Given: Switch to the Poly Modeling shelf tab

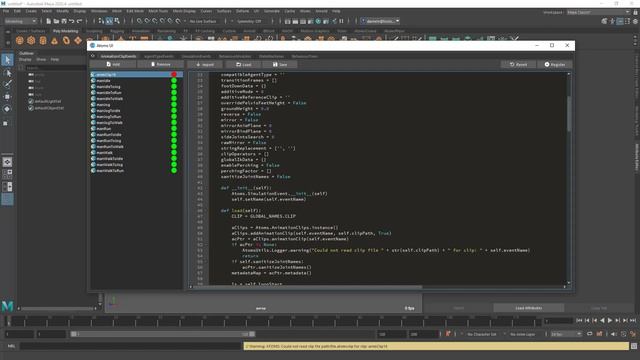Looking at the screenshot, I should 65,31.
